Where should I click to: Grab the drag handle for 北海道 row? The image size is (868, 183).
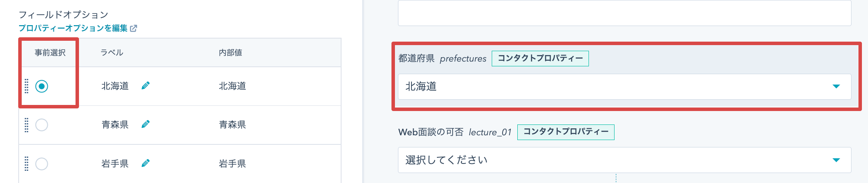pyautogui.click(x=26, y=86)
